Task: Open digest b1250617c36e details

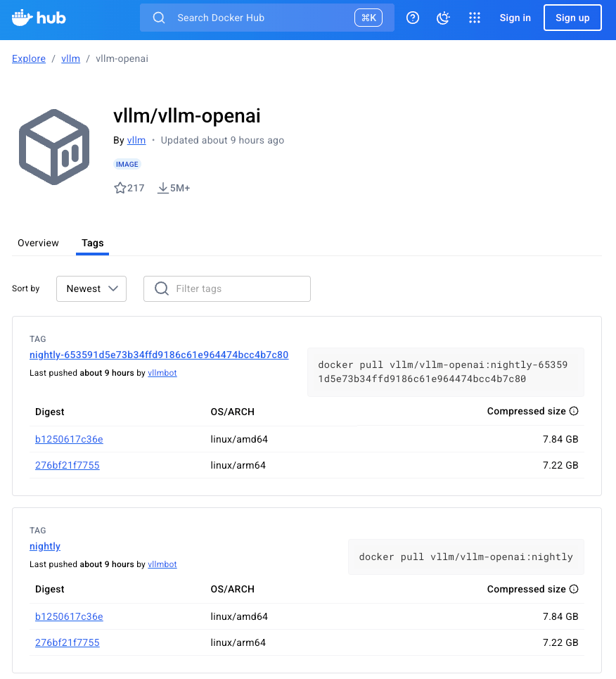Action: pyautogui.click(x=68, y=439)
